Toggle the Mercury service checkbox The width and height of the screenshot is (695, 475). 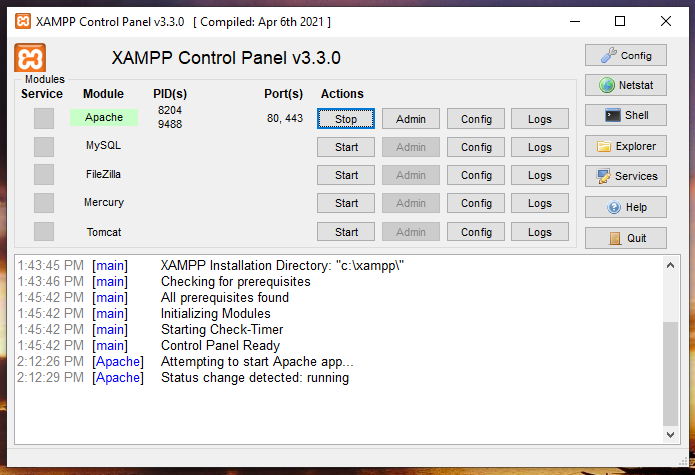point(44,203)
